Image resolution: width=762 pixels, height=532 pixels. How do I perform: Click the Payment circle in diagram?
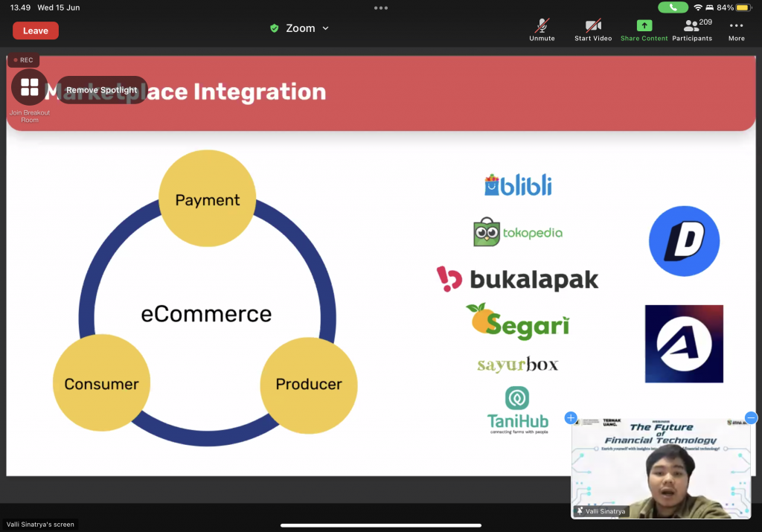click(208, 198)
